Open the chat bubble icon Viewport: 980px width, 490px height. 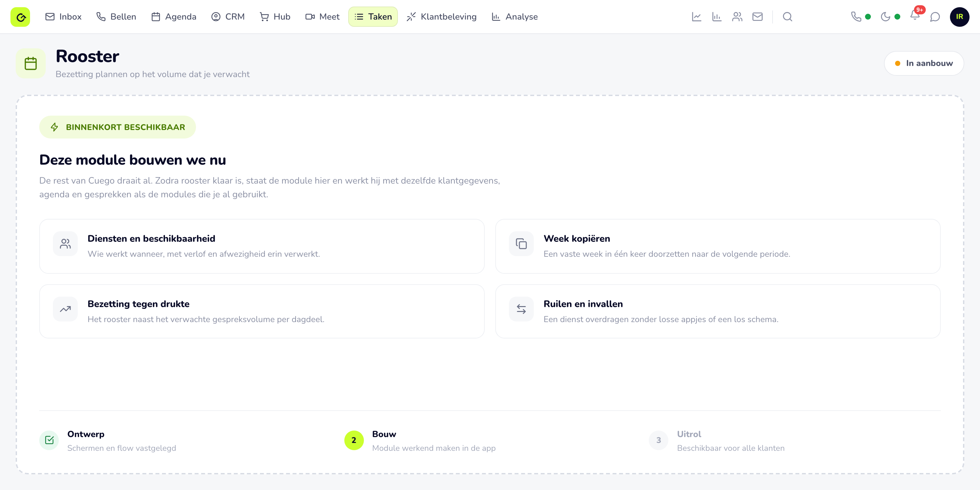[x=935, y=17]
